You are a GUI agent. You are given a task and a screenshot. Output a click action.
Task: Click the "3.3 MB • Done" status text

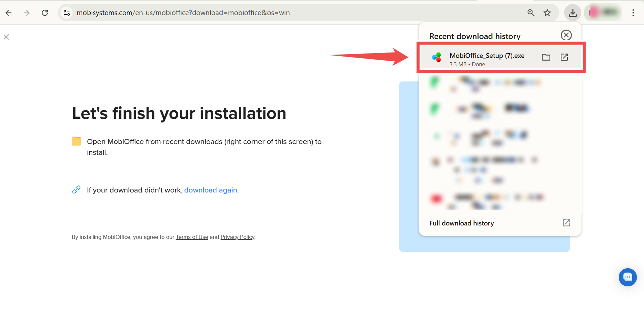point(467,64)
